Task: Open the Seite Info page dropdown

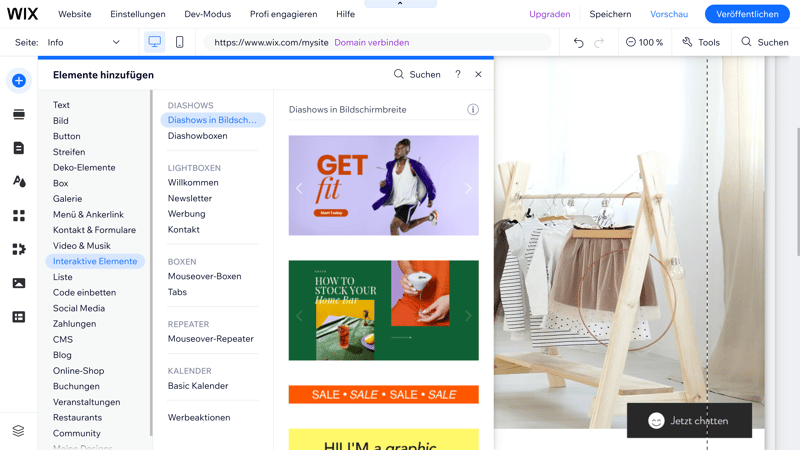Action: pos(84,42)
